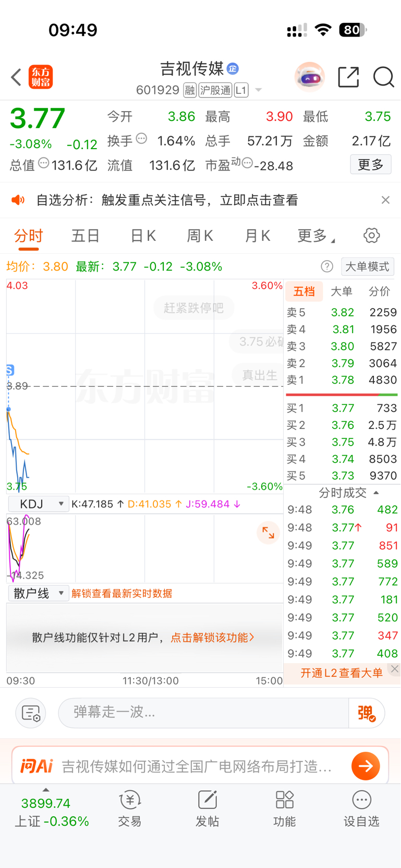Switch to 日K chart tab
401x868 pixels.
coord(143,236)
